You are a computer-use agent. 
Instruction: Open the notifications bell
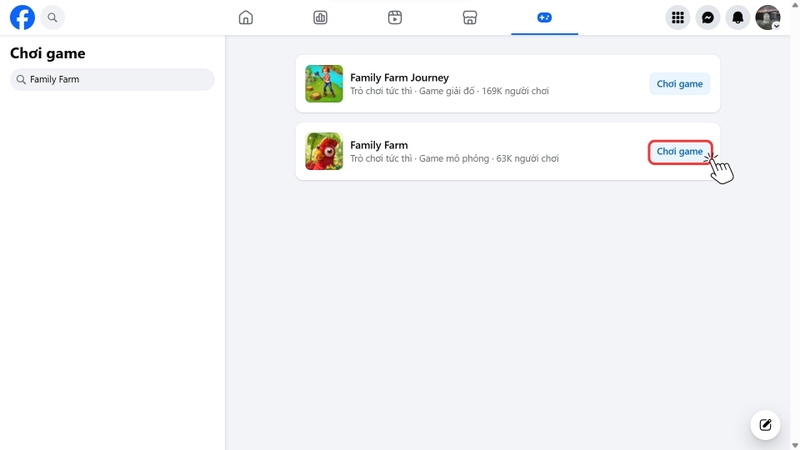[738, 17]
